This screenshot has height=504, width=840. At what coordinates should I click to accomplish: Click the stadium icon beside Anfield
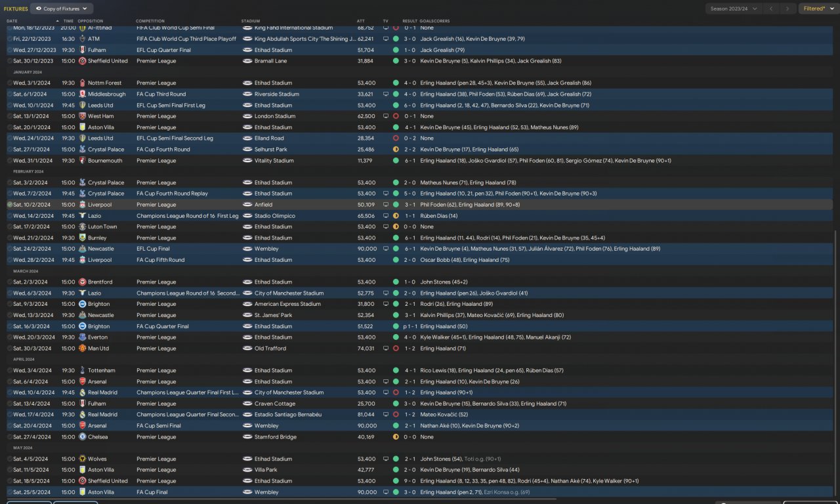(x=247, y=205)
